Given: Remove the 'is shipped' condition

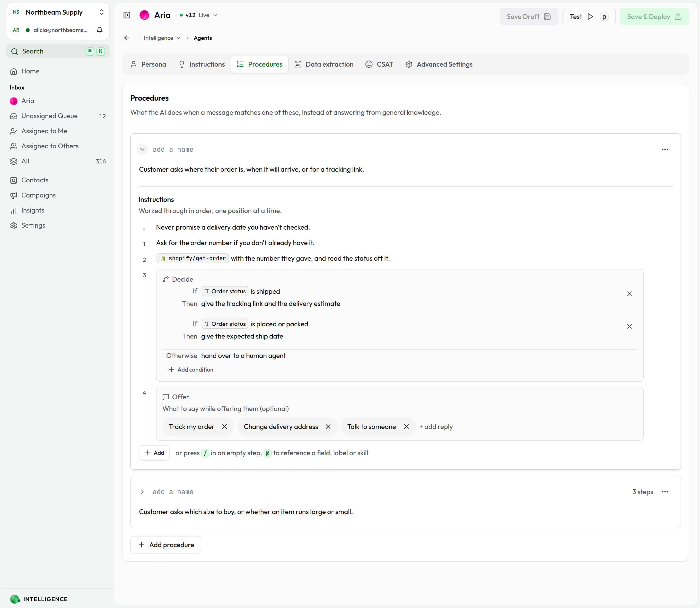Looking at the screenshot, I should pyautogui.click(x=630, y=294).
